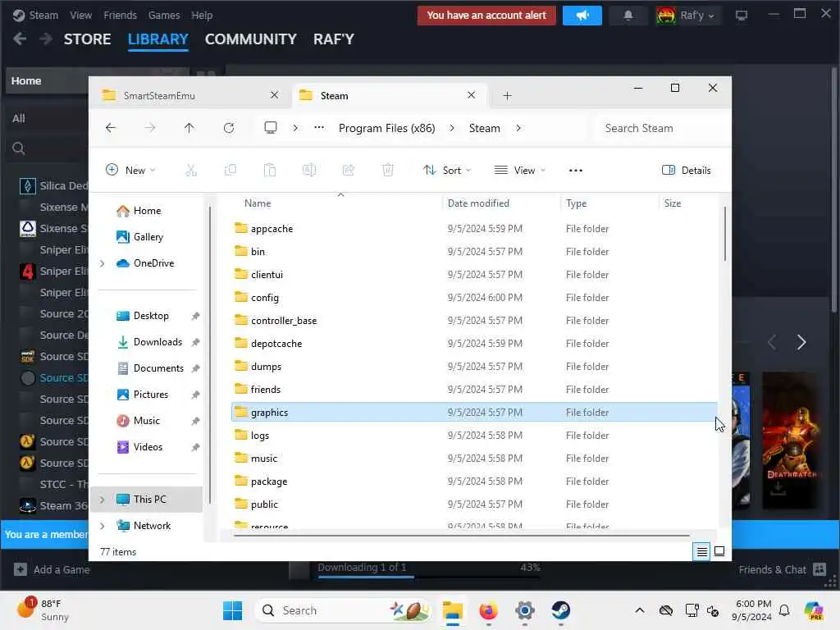Expand the OneDrive tree node
840x630 pixels.
tap(103, 263)
